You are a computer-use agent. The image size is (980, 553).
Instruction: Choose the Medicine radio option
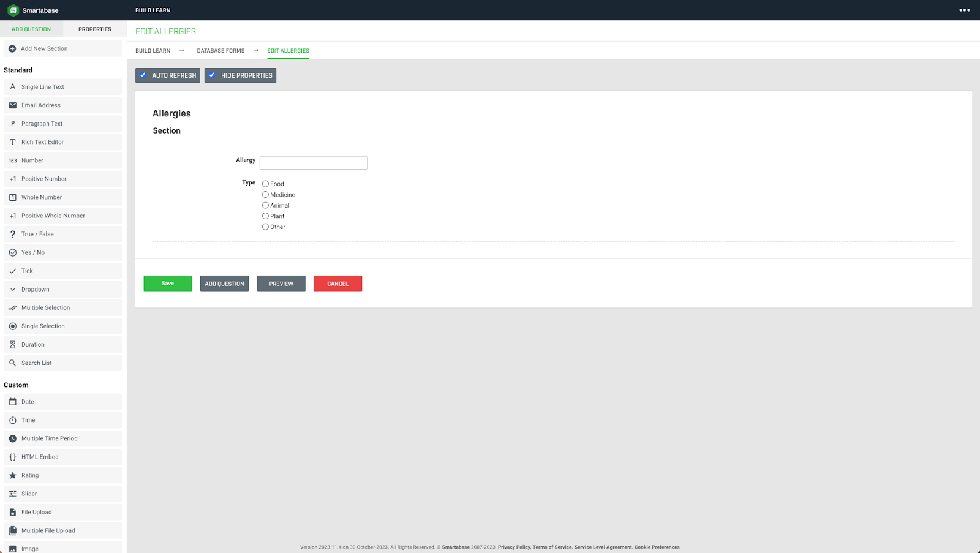tap(265, 194)
